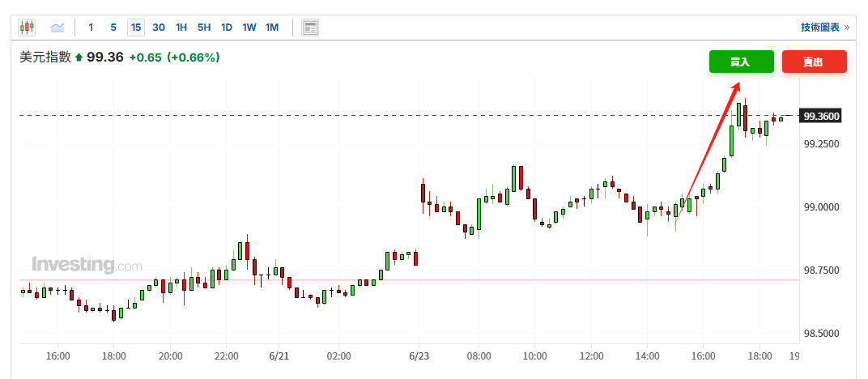This screenshot has height=379, width=868.
Task: Click the 02:00 time axis label
Action: pos(338,356)
